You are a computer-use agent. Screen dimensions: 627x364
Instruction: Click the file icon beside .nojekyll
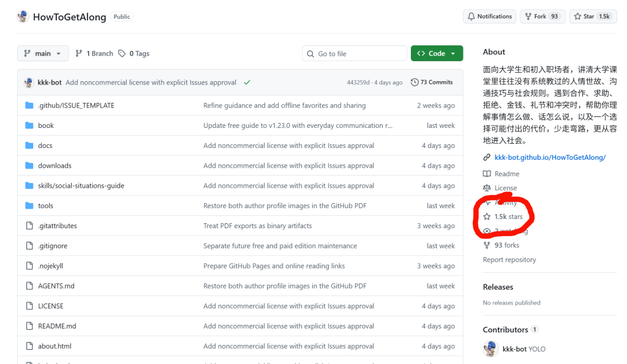coord(29,266)
